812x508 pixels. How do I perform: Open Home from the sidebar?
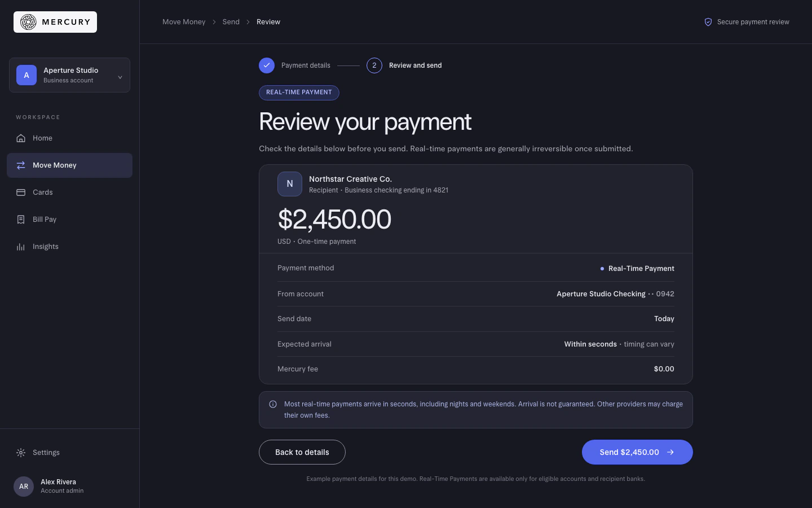click(x=69, y=138)
